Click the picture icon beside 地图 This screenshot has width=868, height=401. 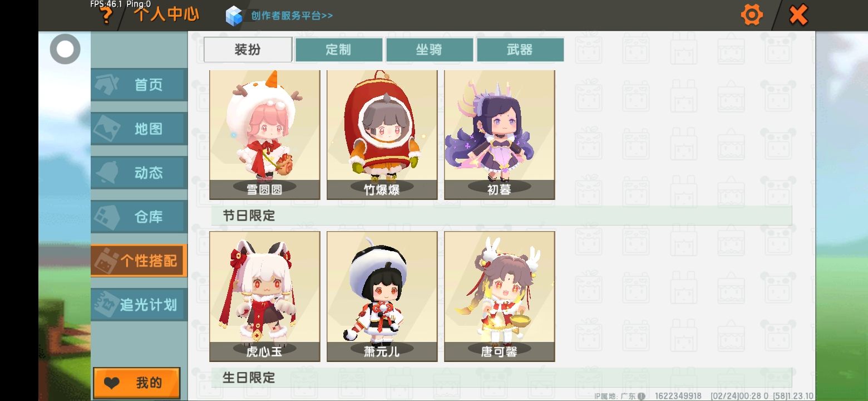106,129
